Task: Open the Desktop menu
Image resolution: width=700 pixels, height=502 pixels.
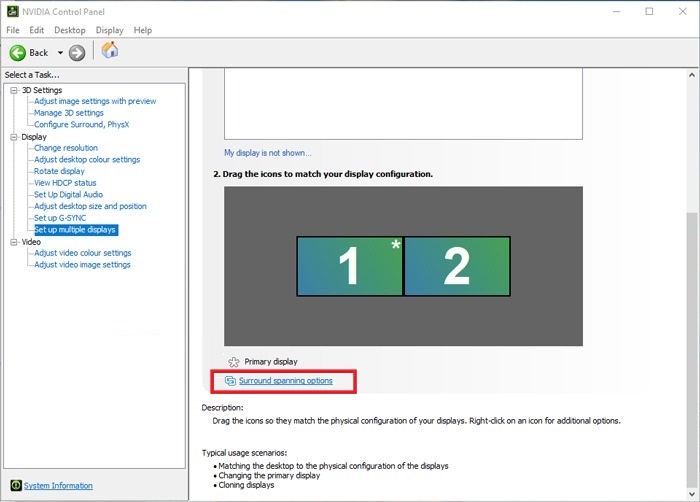Action: [70, 30]
